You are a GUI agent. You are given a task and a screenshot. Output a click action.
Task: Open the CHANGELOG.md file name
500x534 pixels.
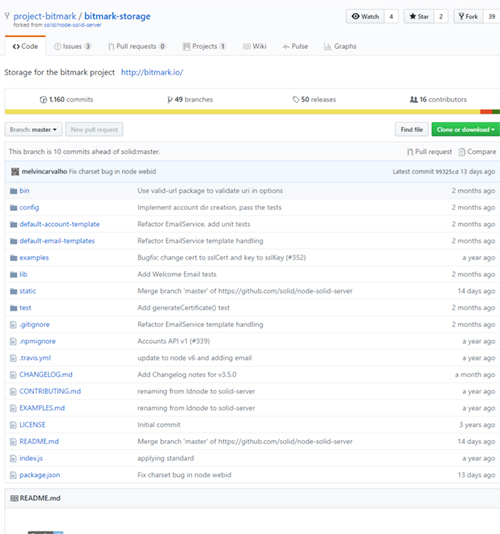pos(46,375)
